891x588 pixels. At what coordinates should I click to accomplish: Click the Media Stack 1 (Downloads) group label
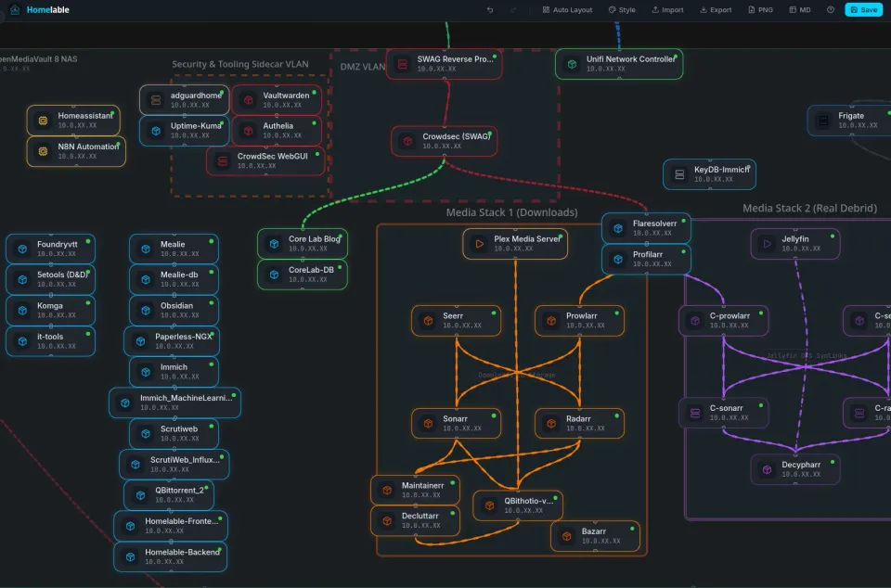[x=511, y=212]
